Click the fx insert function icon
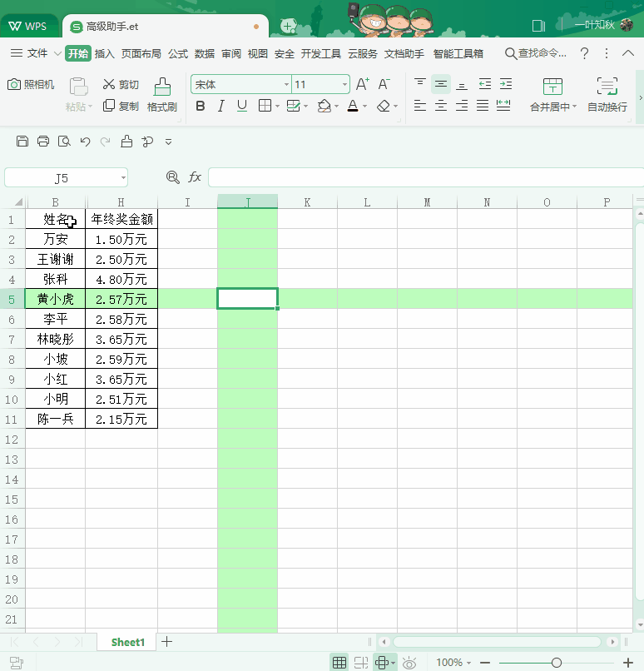This screenshot has height=671, width=644. point(195,176)
